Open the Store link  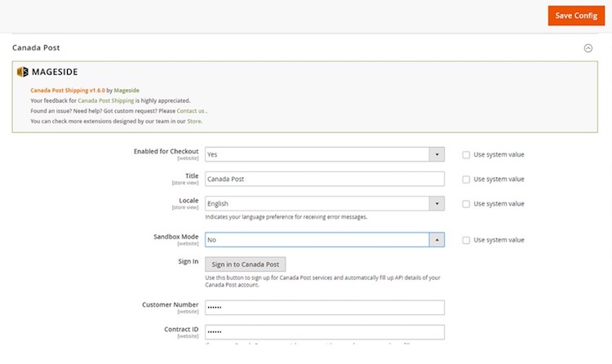coord(194,121)
